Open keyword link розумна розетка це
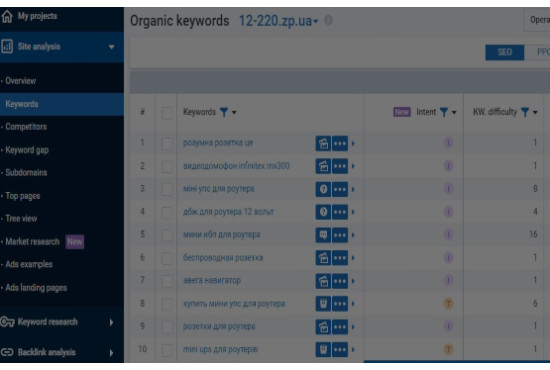 pos(218,143)
